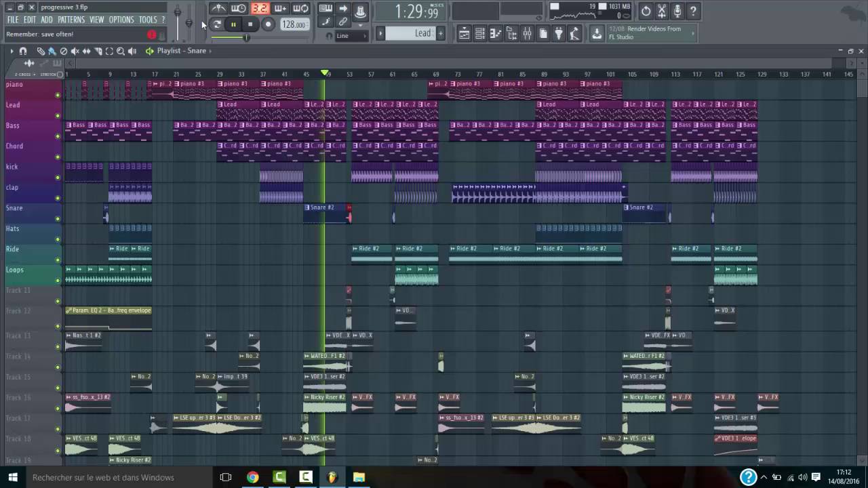Click the green playhead marker on timeline
Image resolution: width=868 pixels, height=488 pixels.
[325, 73]
